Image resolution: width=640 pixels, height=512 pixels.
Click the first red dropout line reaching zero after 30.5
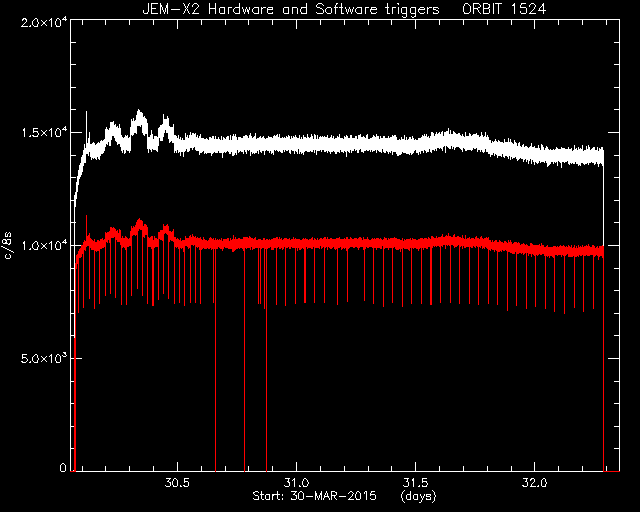pyautogui.click(x=216, y=359)
